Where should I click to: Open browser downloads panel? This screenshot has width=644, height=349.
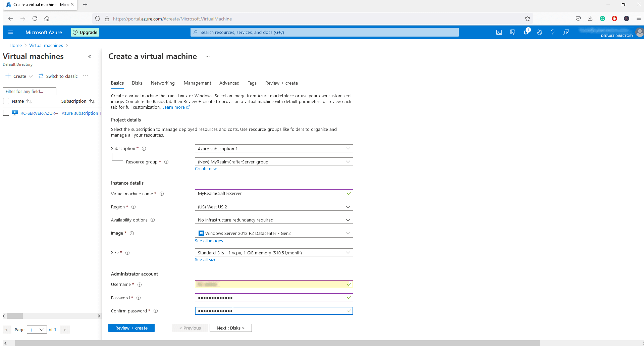point(590,19)
